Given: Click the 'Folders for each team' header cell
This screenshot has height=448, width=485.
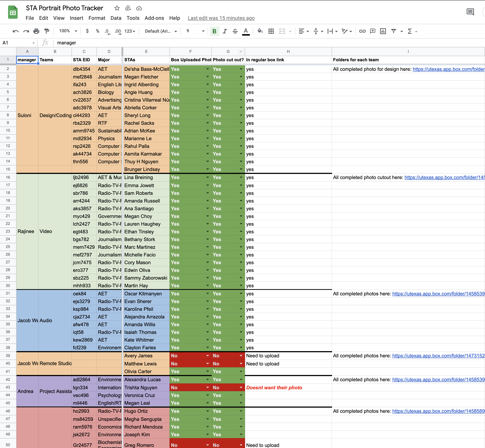Looking at the screenshot, I should (x=408, y=60).
